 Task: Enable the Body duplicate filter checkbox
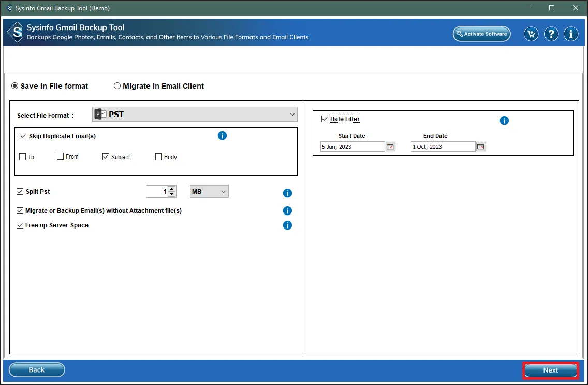point(159,157)
